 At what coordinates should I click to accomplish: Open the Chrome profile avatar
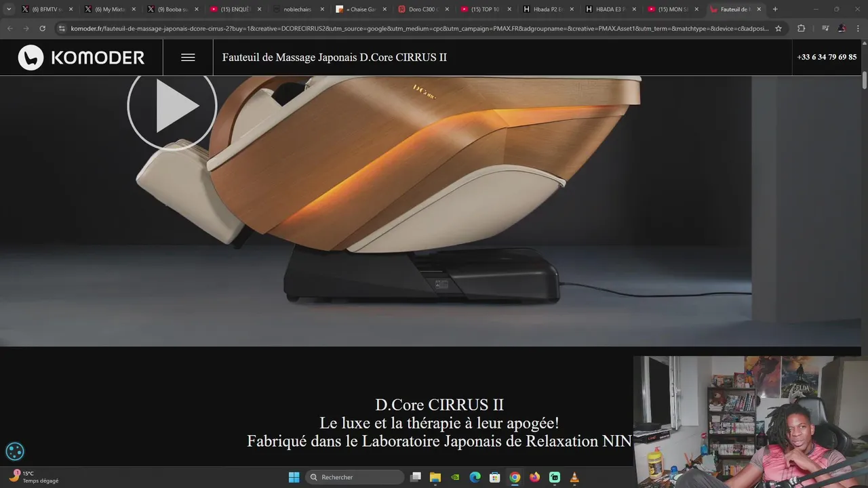[x=842, y=28]
